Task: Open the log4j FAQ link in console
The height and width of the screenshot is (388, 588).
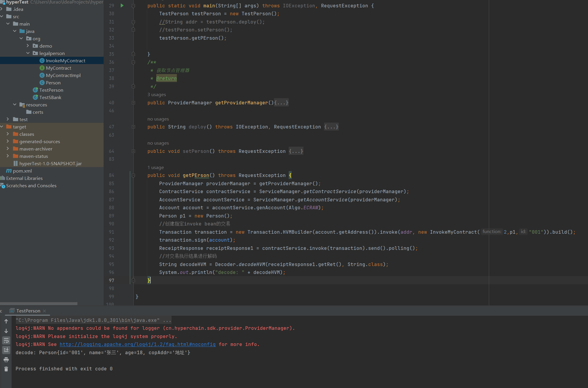Action: coord(137,344)
